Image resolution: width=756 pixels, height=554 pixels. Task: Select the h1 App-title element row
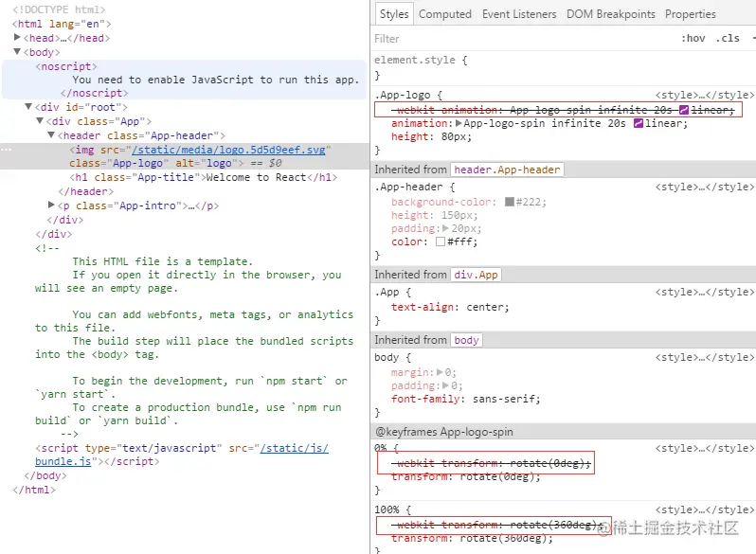click(x=203, y=177)
